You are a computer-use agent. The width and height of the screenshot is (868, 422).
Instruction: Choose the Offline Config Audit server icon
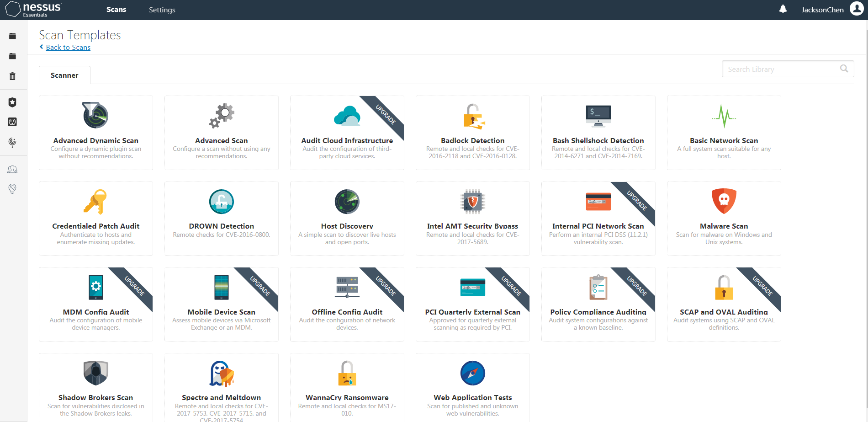point(347,287)
